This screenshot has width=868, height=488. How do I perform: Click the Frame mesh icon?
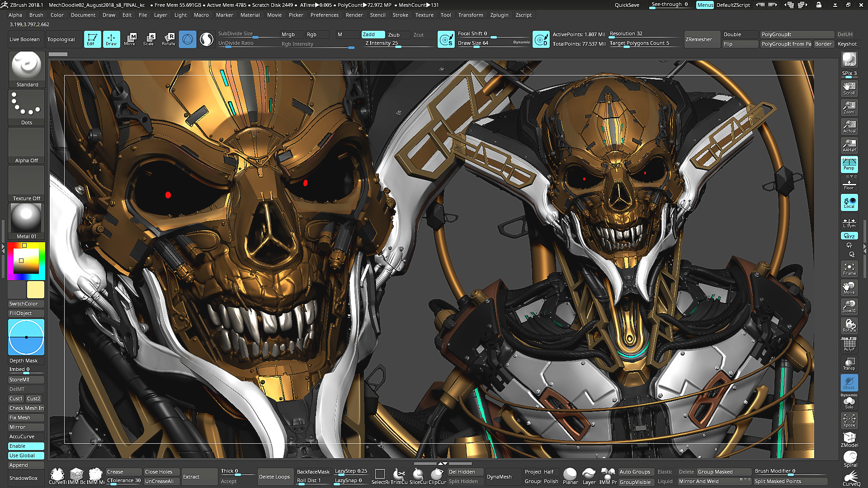[849, 269]
